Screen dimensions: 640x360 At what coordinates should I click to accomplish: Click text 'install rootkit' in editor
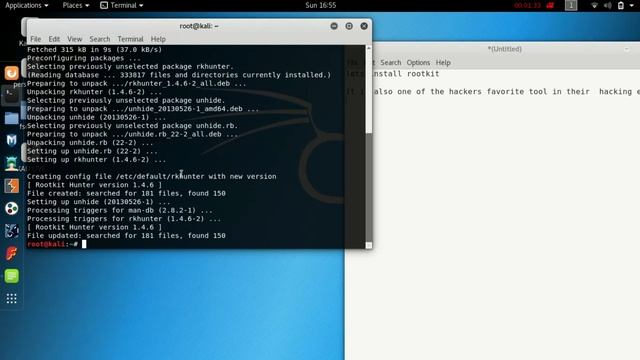[x=407, y=74]
